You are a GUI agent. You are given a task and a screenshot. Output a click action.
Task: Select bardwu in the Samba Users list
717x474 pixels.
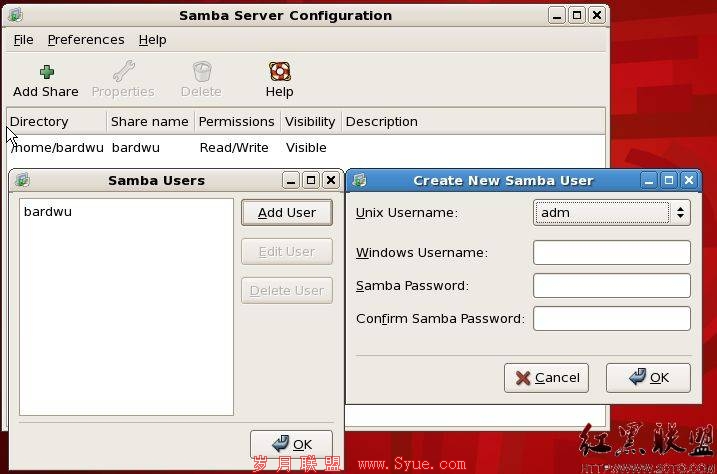click(48, 212)
